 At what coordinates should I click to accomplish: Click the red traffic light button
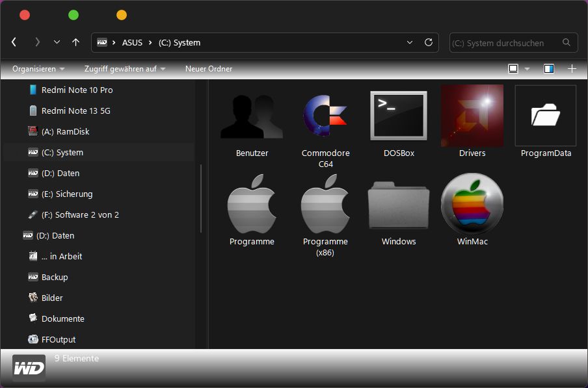[x=25, y=15]
